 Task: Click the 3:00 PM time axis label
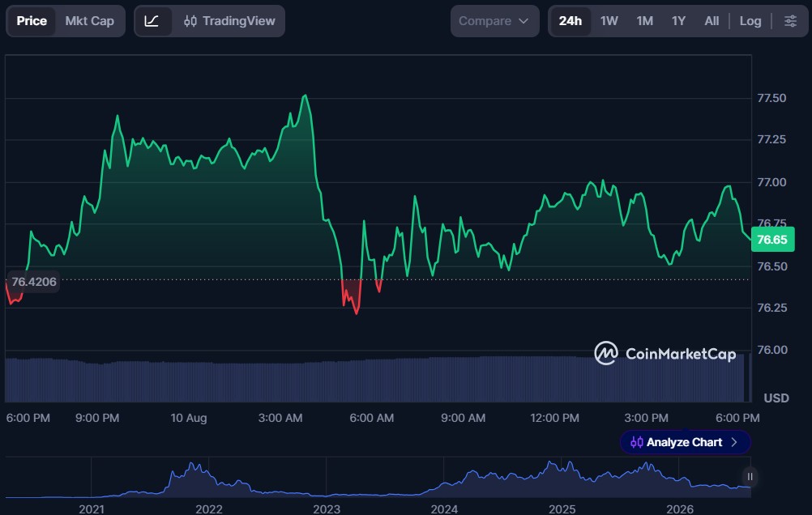point(647,418)
